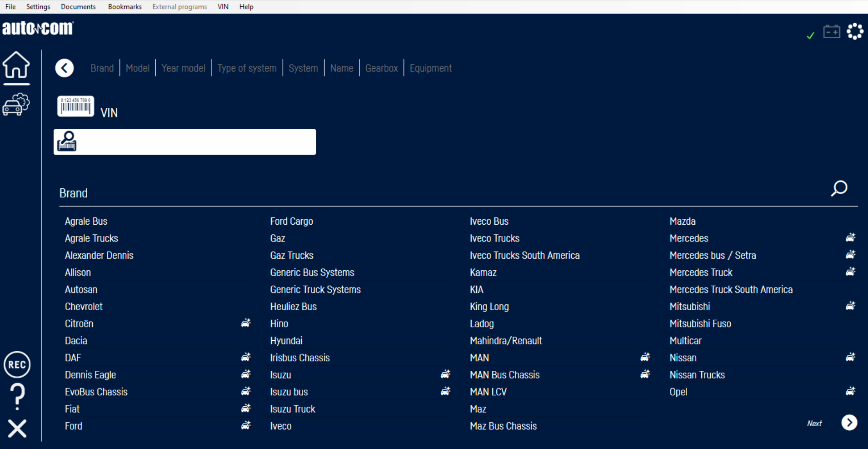Select Mitsubishi Fuso brand
868x449 pixels.
pyautogui.click(x=700, y=324)
